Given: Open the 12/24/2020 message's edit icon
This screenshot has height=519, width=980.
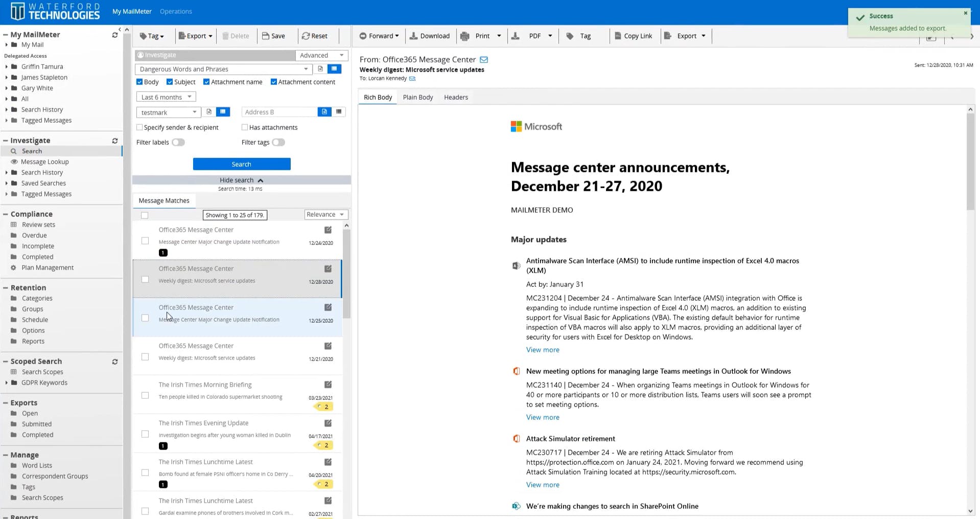Looking at the screenshot, I should tap(328, 230).
